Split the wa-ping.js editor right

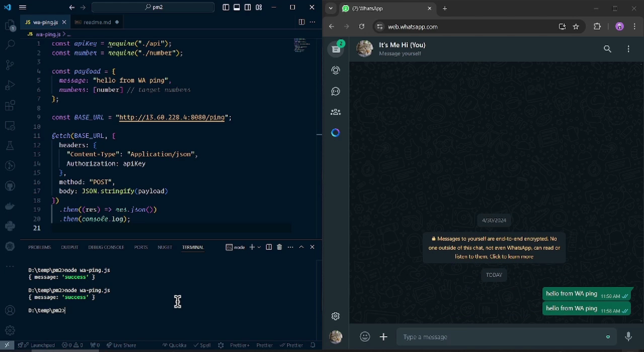302,22
